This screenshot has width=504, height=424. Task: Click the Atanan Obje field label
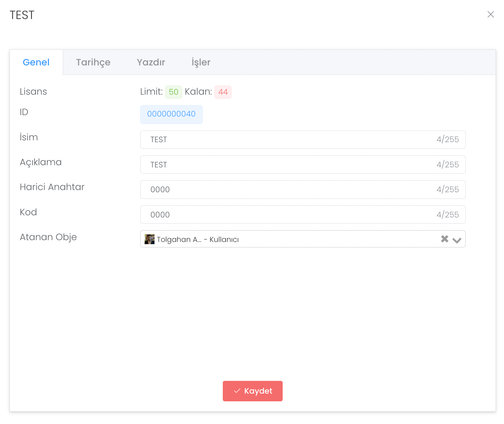48,237
